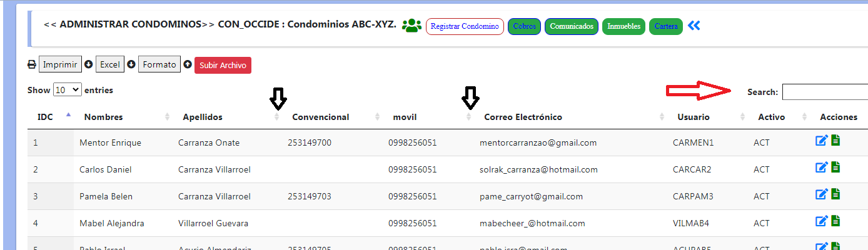
Task: Click the printer icon beside Imprimir
Action: point(32,64)
